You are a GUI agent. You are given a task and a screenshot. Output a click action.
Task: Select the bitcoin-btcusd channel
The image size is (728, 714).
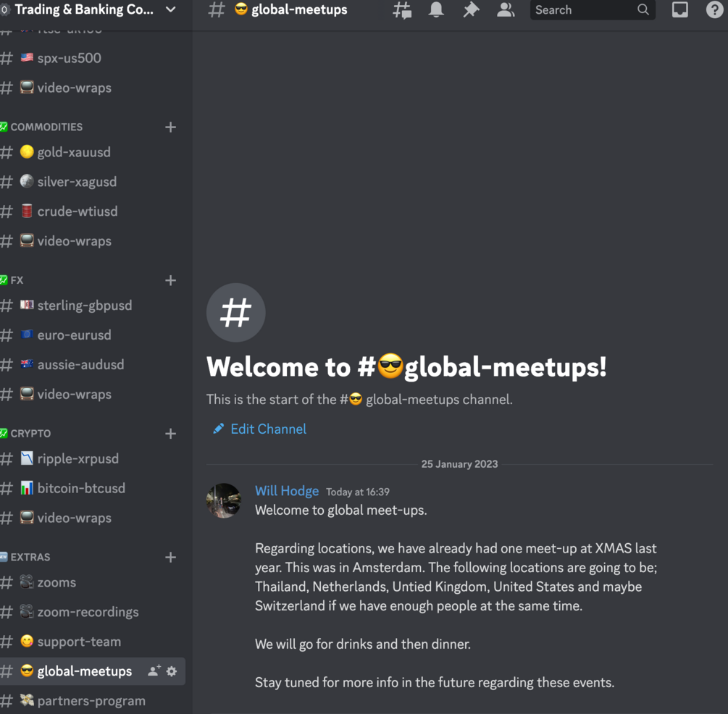(x=81, y=488)
